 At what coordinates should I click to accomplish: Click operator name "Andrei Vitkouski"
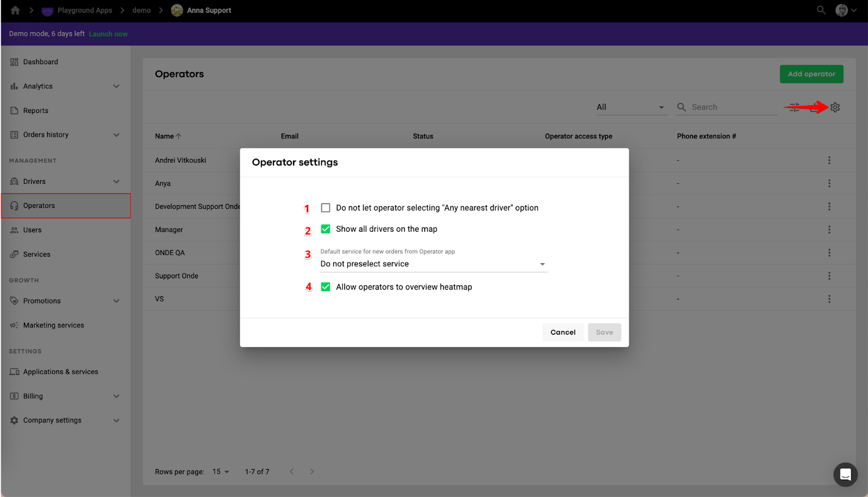181,161
